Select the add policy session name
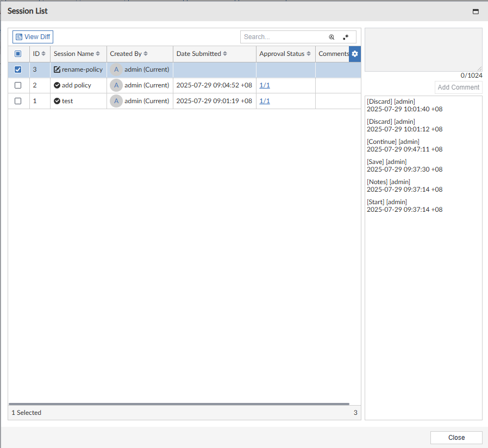This screenshot has width=488, height=448. tap(76, 85)
